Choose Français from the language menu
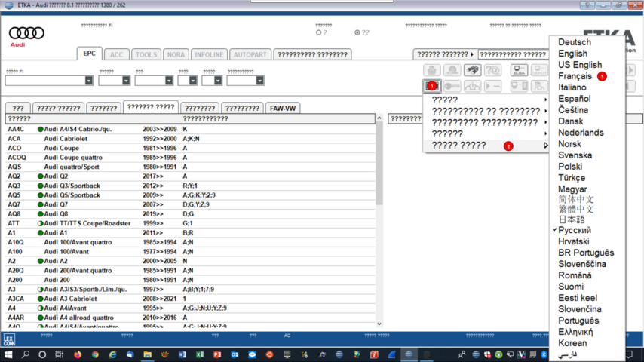The image size is (644, 362). click(x=575, y=76)
